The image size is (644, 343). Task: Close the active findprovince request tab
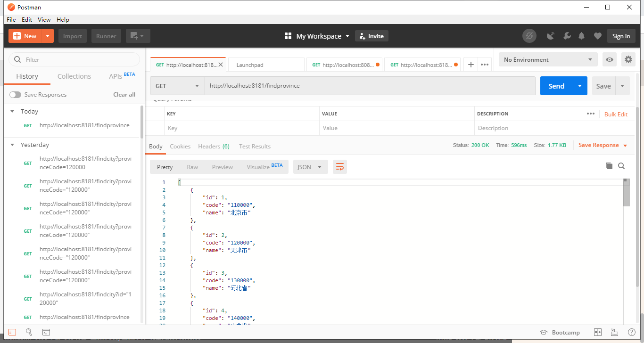click(221, 65)
